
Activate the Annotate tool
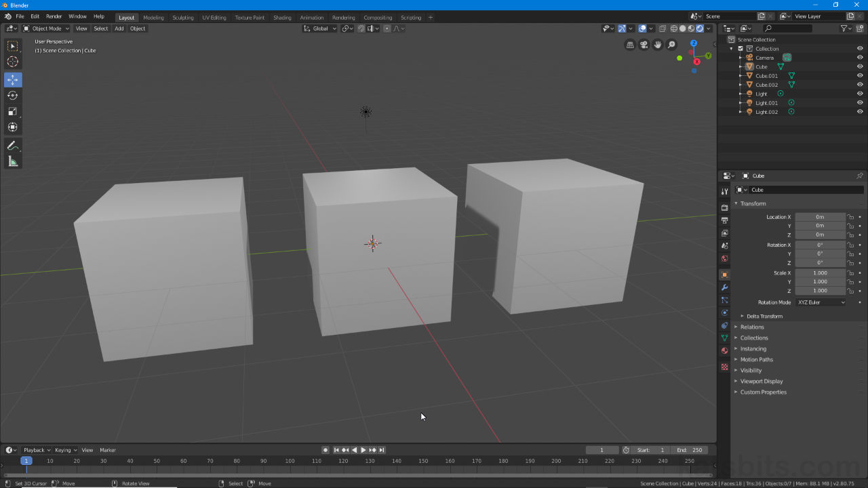[13, 146]
